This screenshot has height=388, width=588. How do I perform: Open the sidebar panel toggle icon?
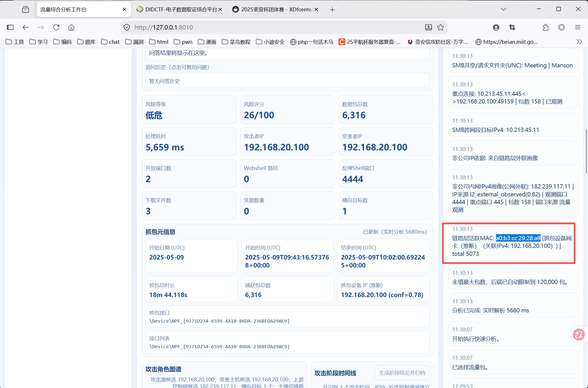pyautogui.click(x=10, y=27)
